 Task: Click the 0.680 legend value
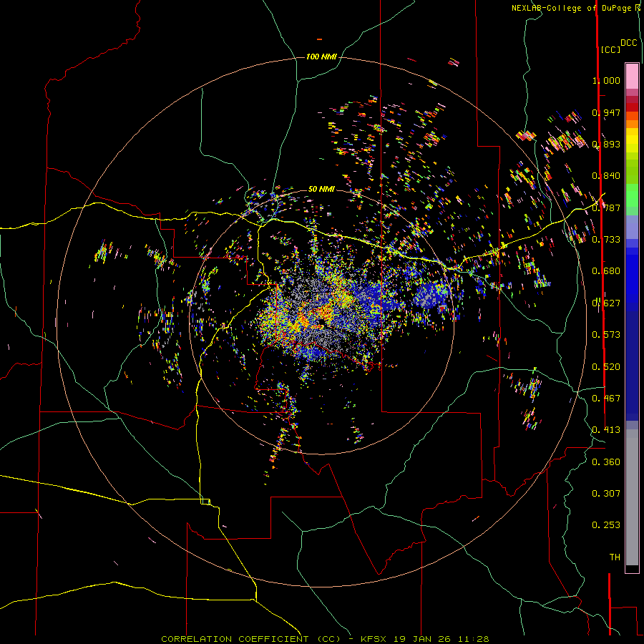coord(606,271)
